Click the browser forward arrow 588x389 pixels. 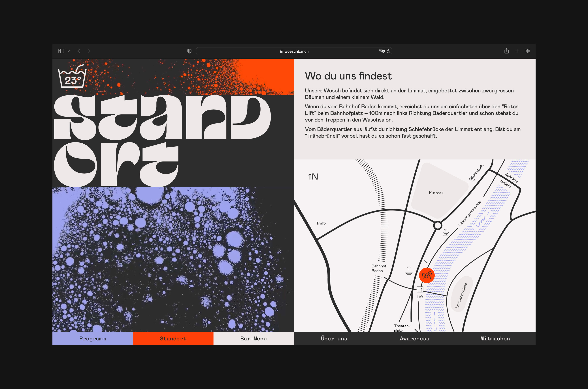click(x=89, y=51)
